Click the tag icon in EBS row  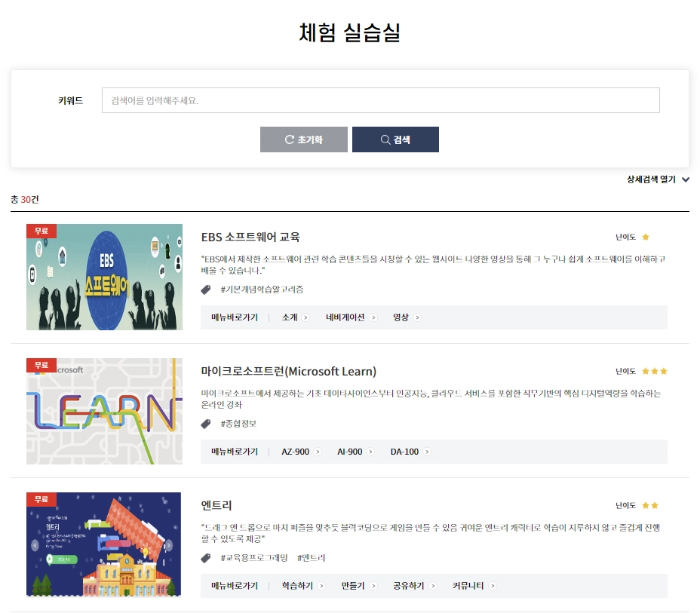[x=206, y=290]
